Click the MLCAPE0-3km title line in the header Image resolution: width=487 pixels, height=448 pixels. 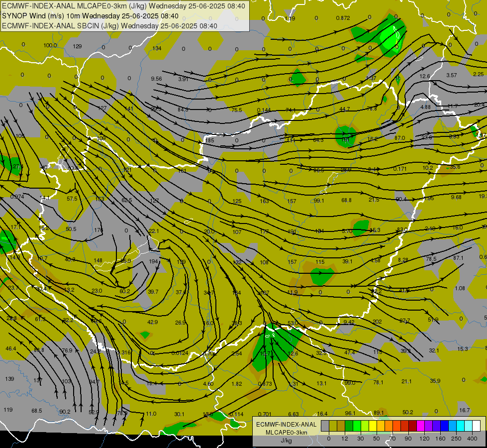tap(123, 6)
